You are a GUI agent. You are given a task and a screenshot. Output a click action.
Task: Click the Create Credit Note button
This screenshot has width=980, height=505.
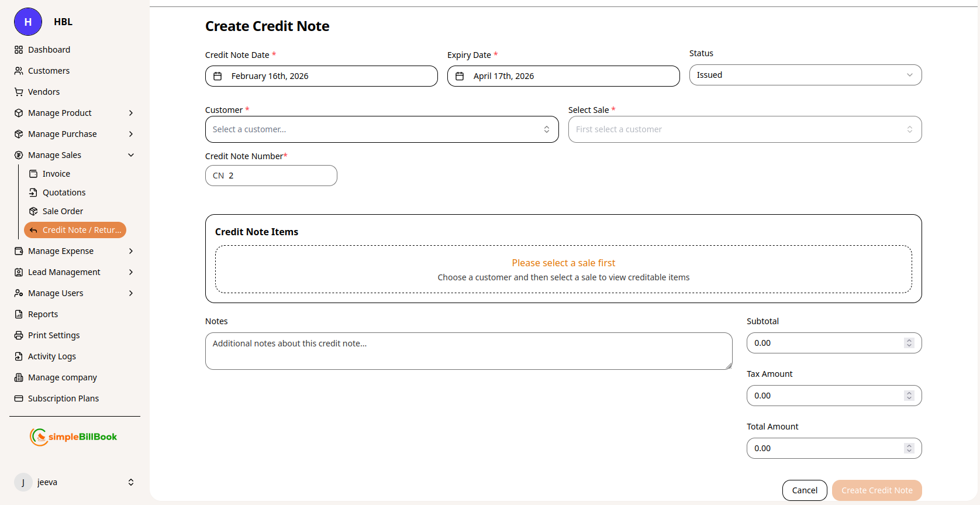(x=877, y=490)
